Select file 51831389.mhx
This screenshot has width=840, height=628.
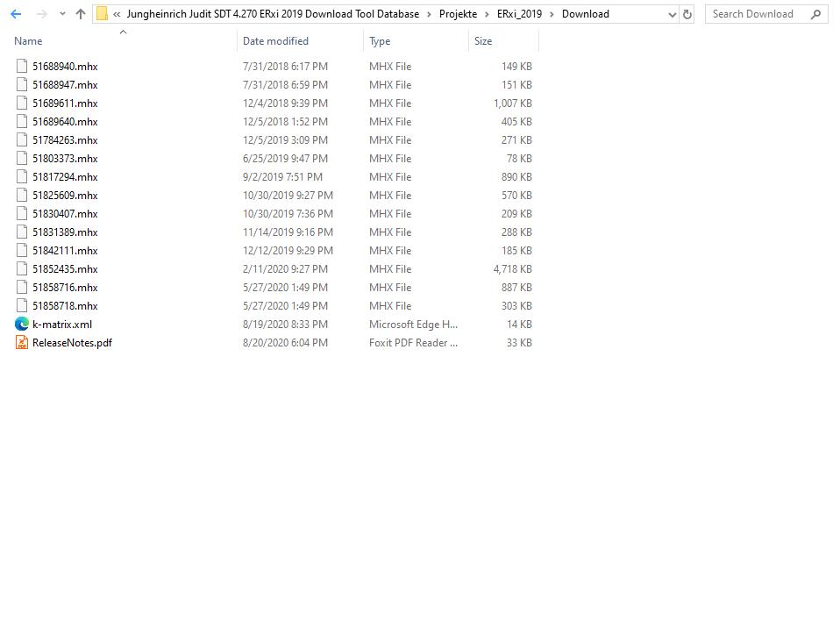(x=65, y=232)
